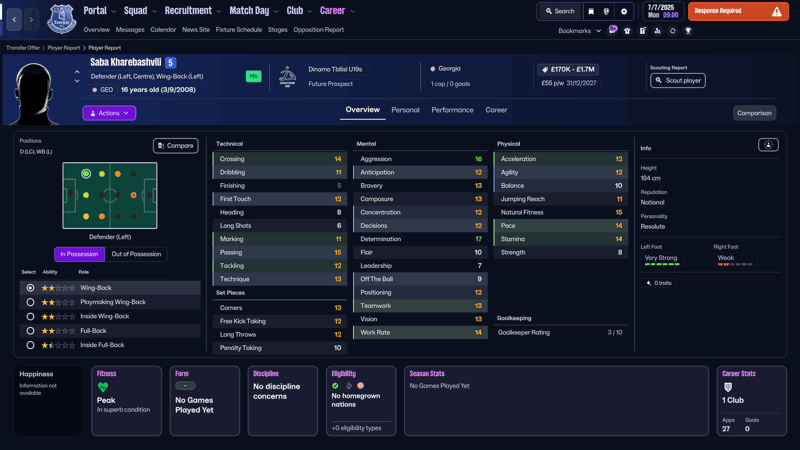Click the Scout player button

pyautogui.click(x=678, y=81)
